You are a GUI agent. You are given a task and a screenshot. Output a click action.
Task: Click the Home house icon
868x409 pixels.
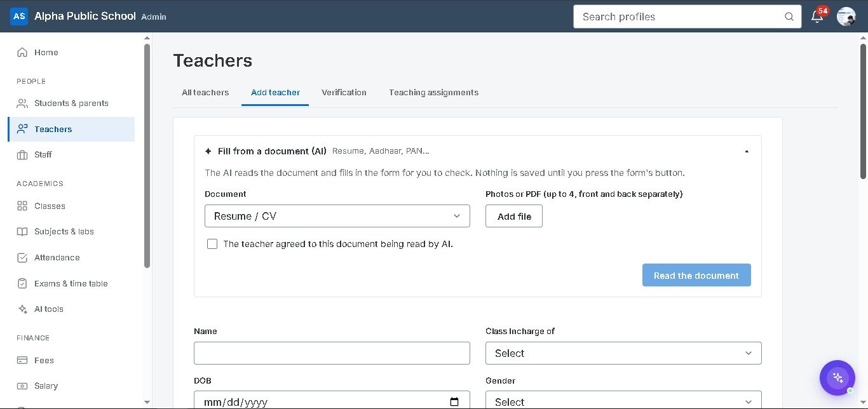coord(22,52)
